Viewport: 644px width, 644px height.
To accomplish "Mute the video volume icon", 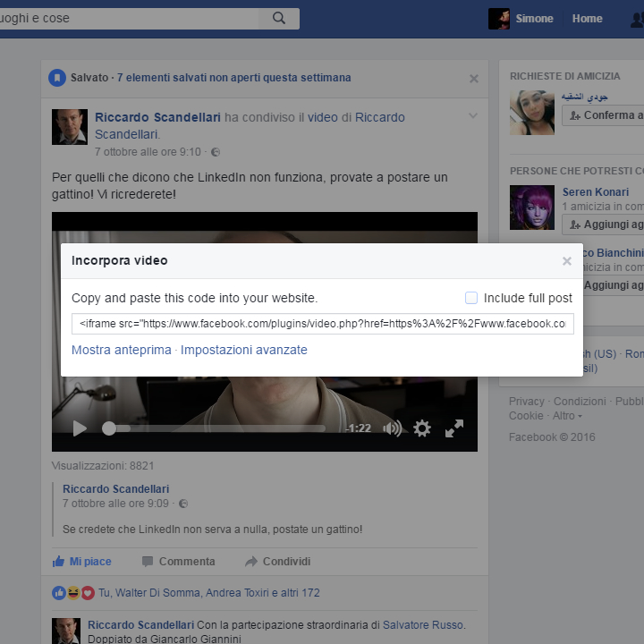I will [x=393, y=428].
